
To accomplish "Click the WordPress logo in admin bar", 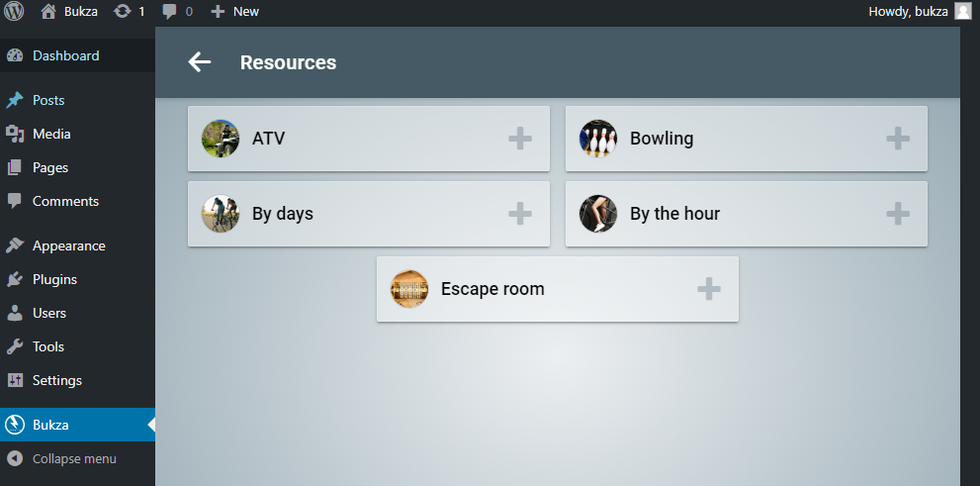I will 14,12.
